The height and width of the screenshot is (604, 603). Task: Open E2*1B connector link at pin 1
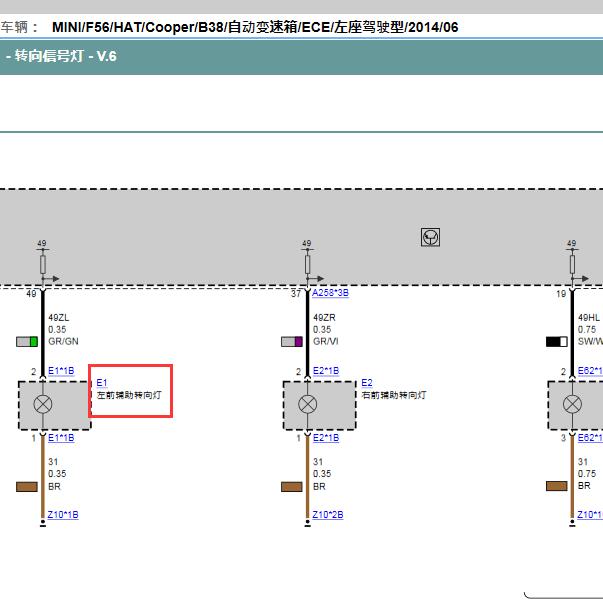(x=326, y=438)
